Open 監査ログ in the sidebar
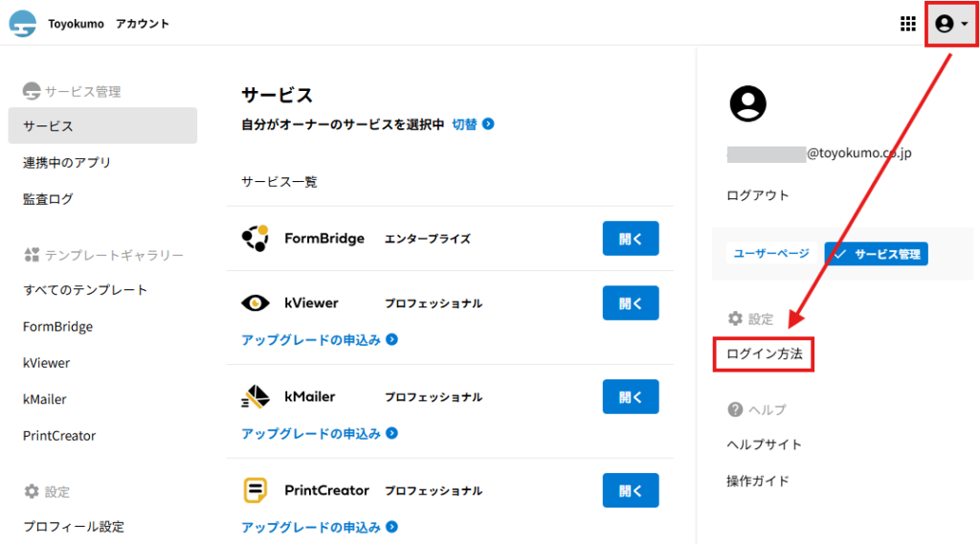This screenshot has width=980, height=544. click(48, 199)
